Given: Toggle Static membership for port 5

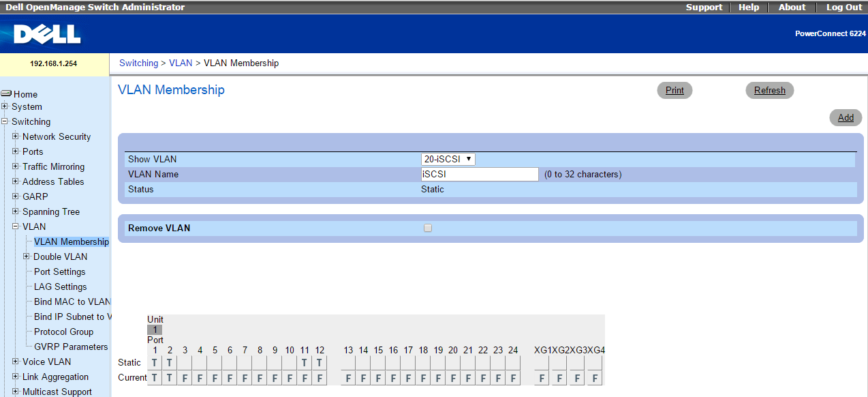Looking at the screenshot, I should pos(215,362).
